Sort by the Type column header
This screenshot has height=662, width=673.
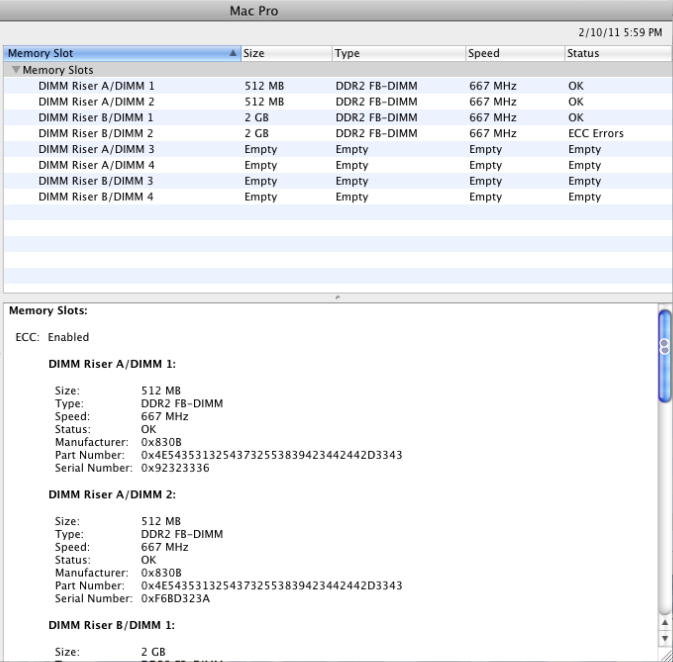399,53
